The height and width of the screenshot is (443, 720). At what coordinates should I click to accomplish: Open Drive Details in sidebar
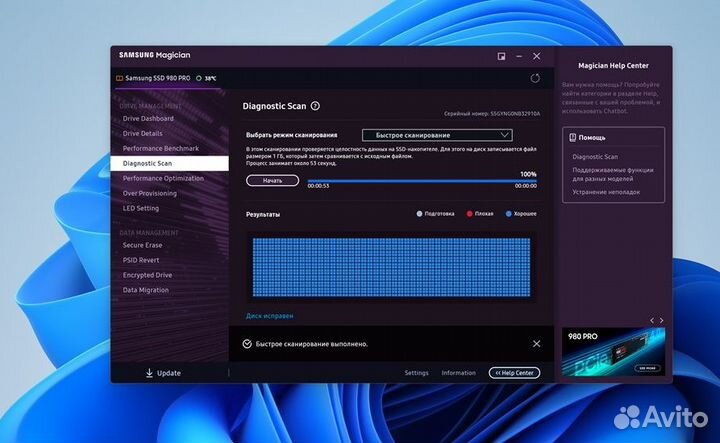[x=142, y=134]
